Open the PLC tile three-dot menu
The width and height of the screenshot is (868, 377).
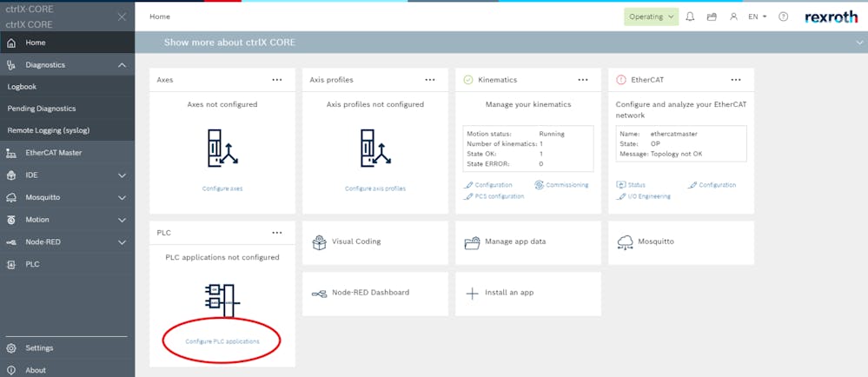click(x=277, y=233)
